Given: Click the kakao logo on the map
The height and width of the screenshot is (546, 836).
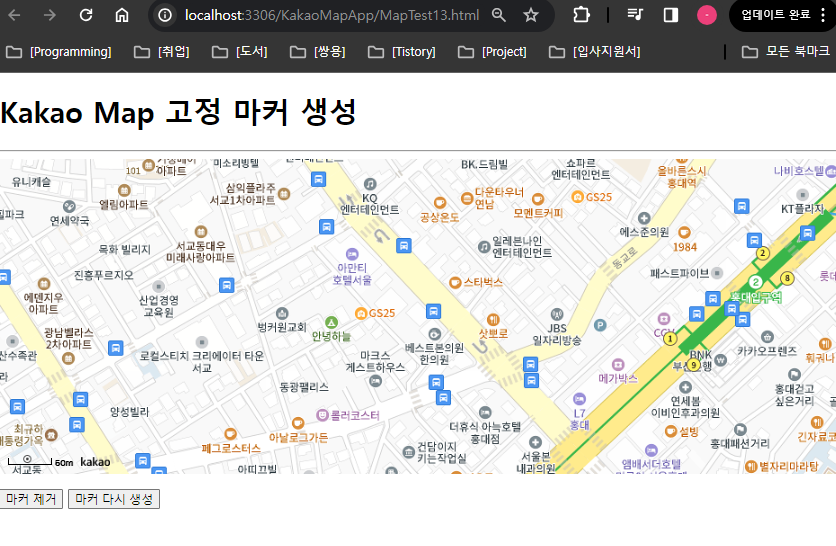Looking at the screenshot, I should (x=95, y=462).
